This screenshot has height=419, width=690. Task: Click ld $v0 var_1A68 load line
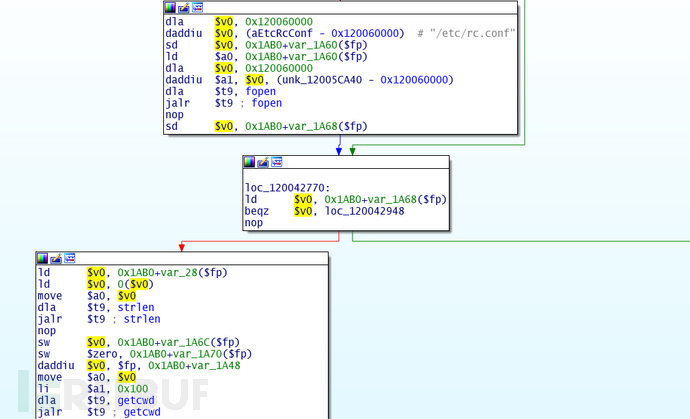pyautogui.click(x=345, y=199)
